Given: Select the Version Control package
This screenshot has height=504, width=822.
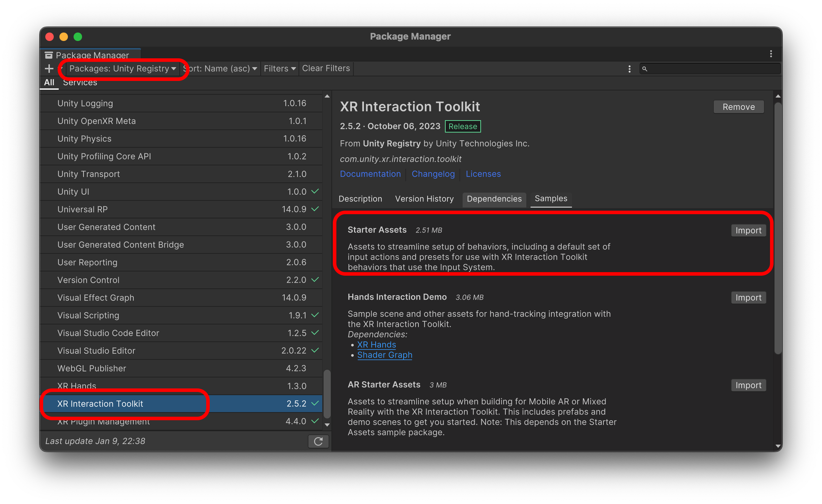Looking at the screenshot, I should 181,280.
